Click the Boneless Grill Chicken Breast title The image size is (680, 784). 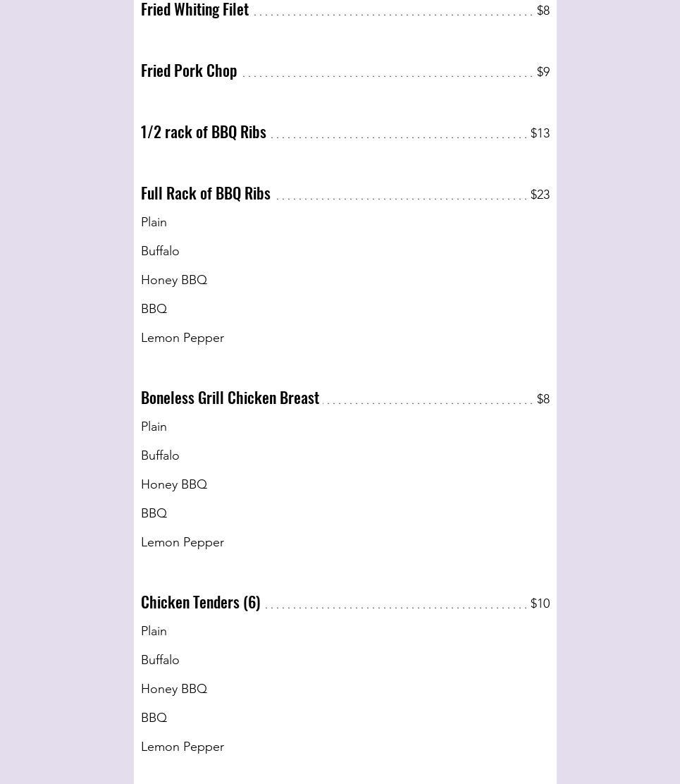tap(230, 398)
